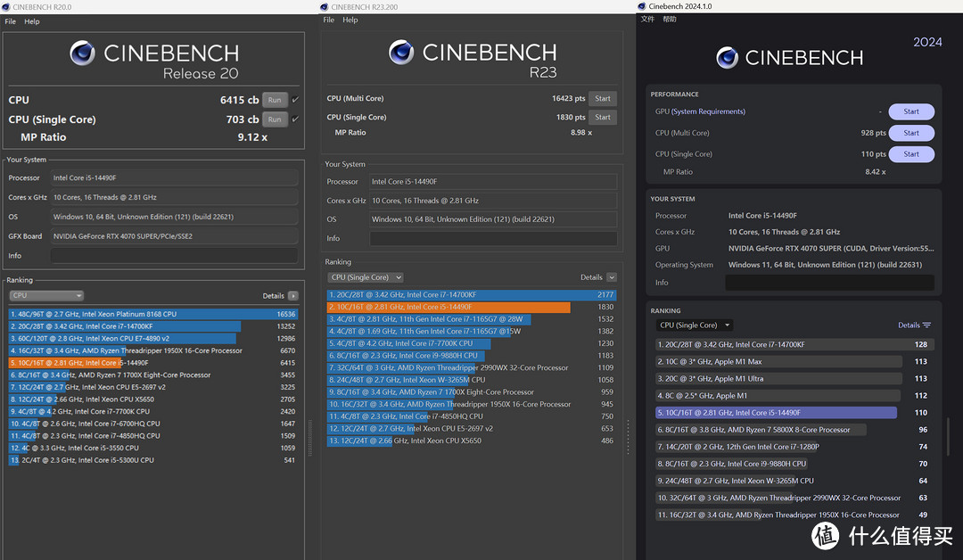Select 2024 ranking row Threadripper 1950X 16-Core

pyautogui.click(x=794, y=515)
